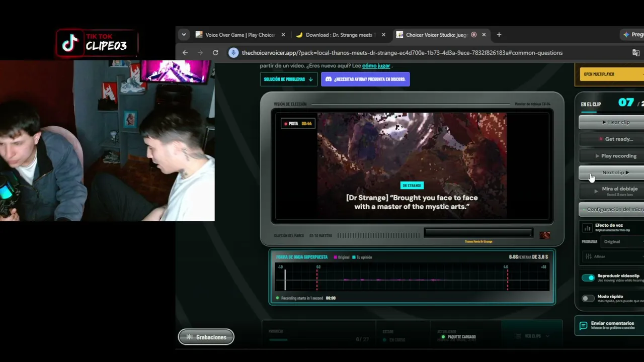Click the 'Tu opinión' waveform legend
The height and width of the screenshot is (362, 644).
[x=362, y=257]
